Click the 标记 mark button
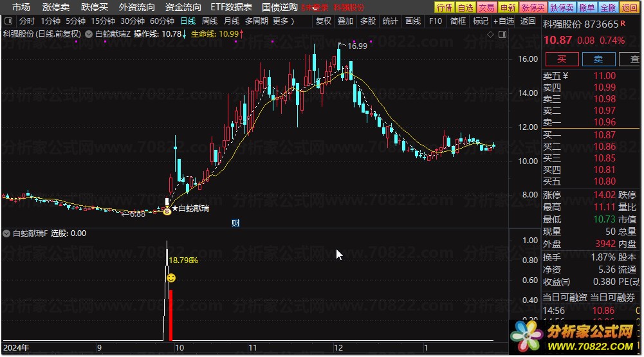Screen dimensions: 644x357 (x=481, y=21)
